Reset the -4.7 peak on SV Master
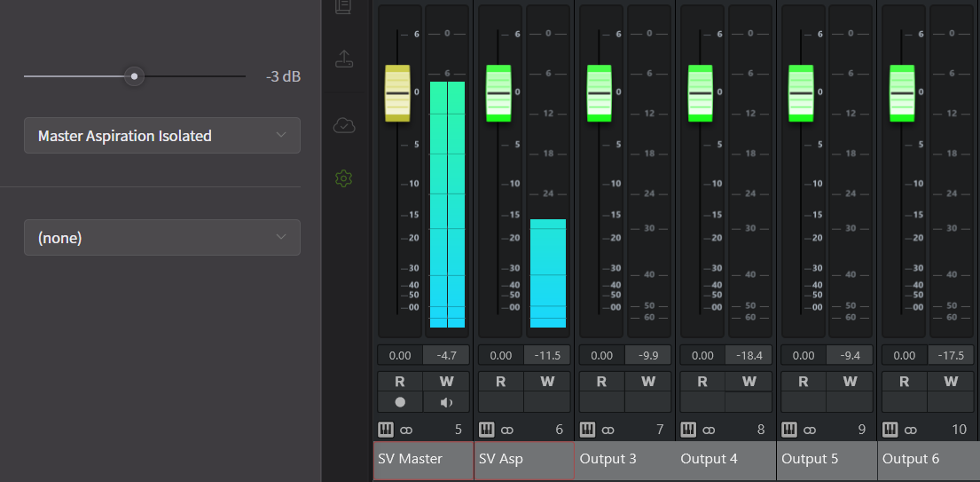The width and height of the screenshot is (980, 482). point(446,355)
